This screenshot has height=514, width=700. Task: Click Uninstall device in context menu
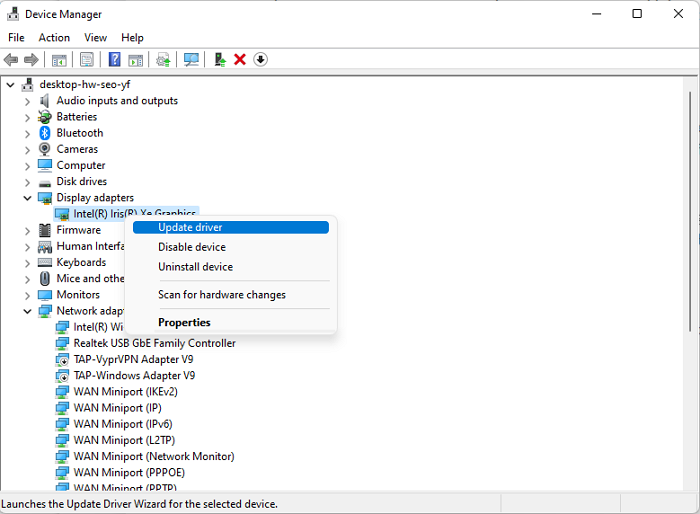195,267
